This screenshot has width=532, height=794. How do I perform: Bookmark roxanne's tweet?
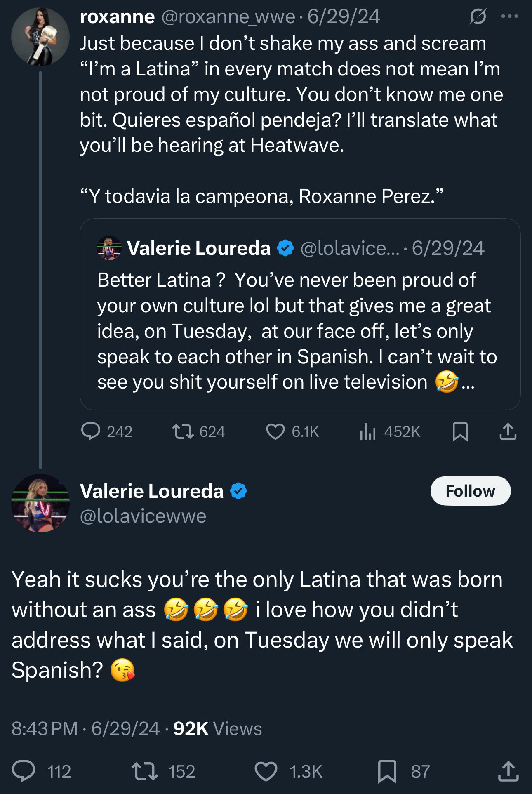coord(460,431)
